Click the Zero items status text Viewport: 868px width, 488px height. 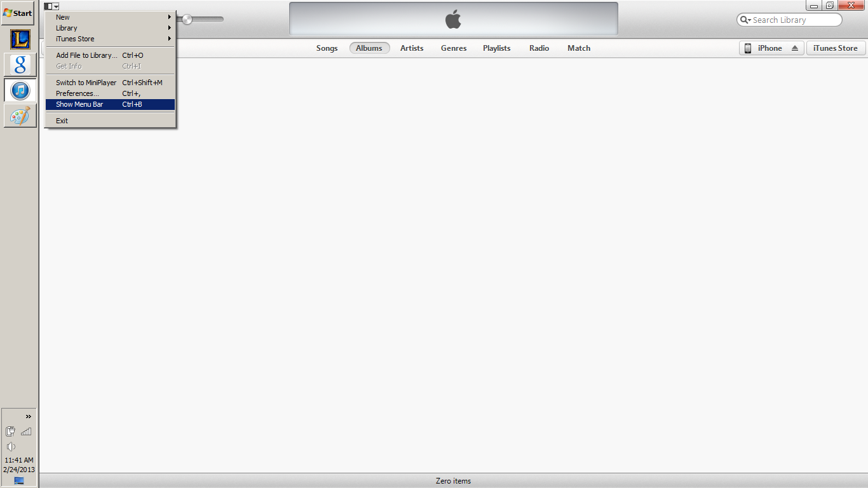point(453,481)
